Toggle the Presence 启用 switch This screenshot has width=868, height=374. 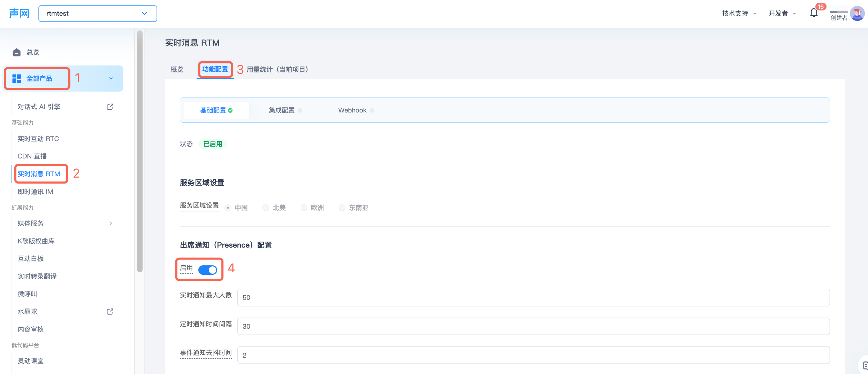click(208, 270)
